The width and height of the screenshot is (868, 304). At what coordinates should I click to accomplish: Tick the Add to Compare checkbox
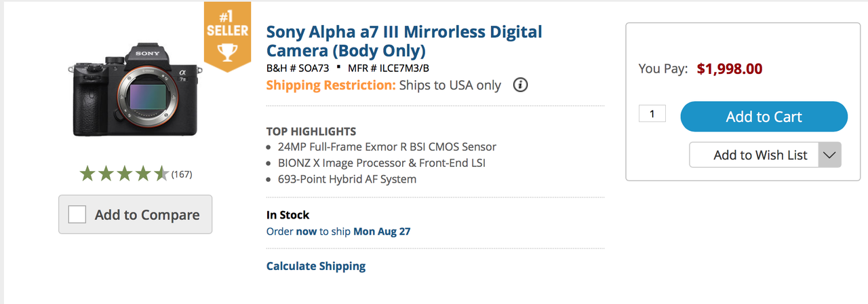[x=77, y=215]
